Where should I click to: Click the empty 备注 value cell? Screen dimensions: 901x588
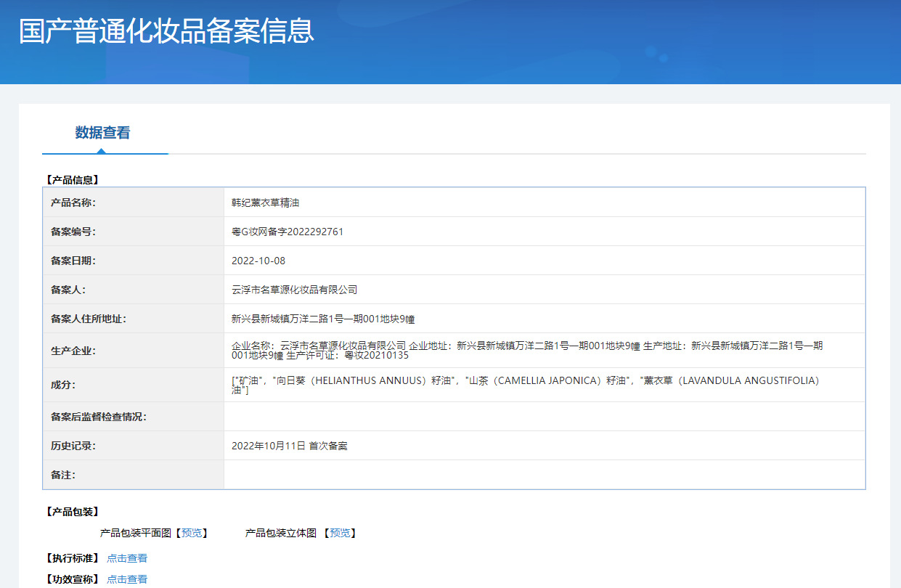[x=544, y=475]
